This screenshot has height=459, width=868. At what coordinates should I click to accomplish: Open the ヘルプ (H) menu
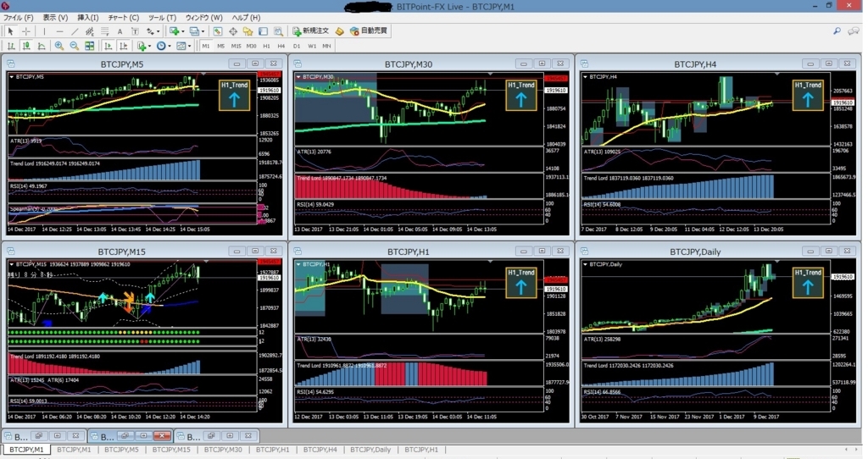pyautogui.click(x=247, y=17)
